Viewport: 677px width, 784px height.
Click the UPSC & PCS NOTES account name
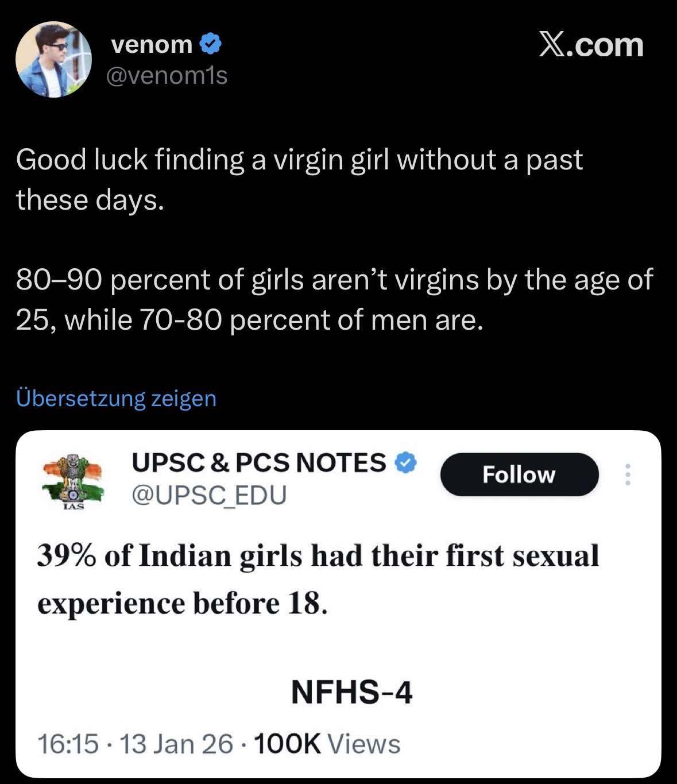tap(259, 462)
